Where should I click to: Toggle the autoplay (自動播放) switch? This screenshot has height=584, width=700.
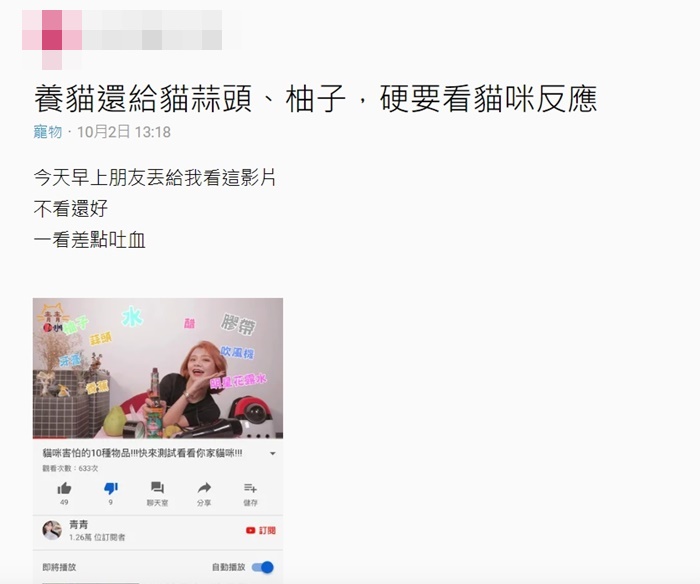coord(262,567)
